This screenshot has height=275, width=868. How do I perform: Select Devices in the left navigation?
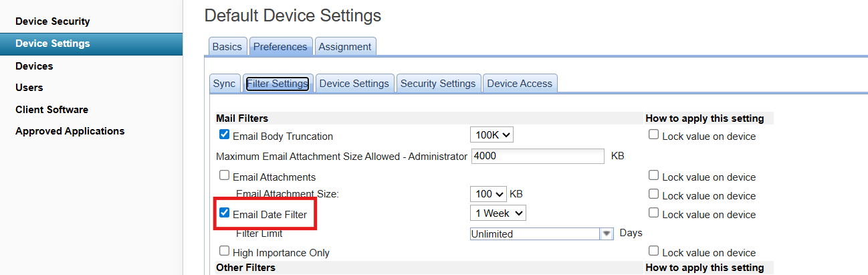click(x=34, y=66)
